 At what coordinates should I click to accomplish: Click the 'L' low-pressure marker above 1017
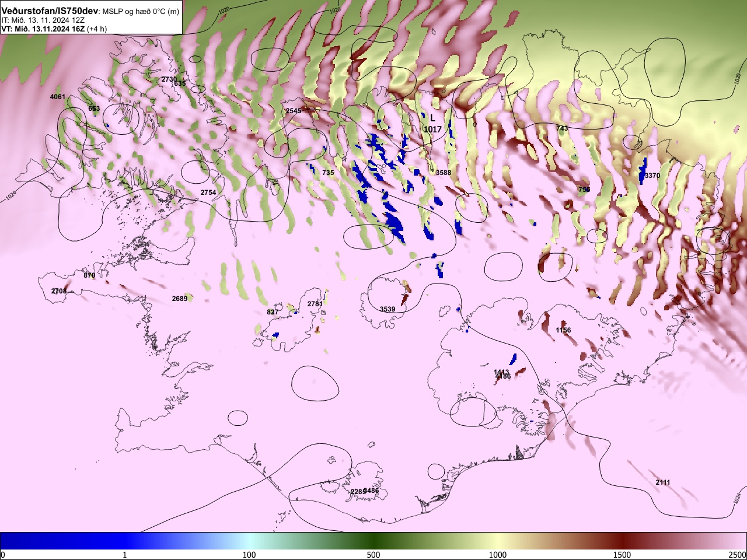click(x=432, y=118)
